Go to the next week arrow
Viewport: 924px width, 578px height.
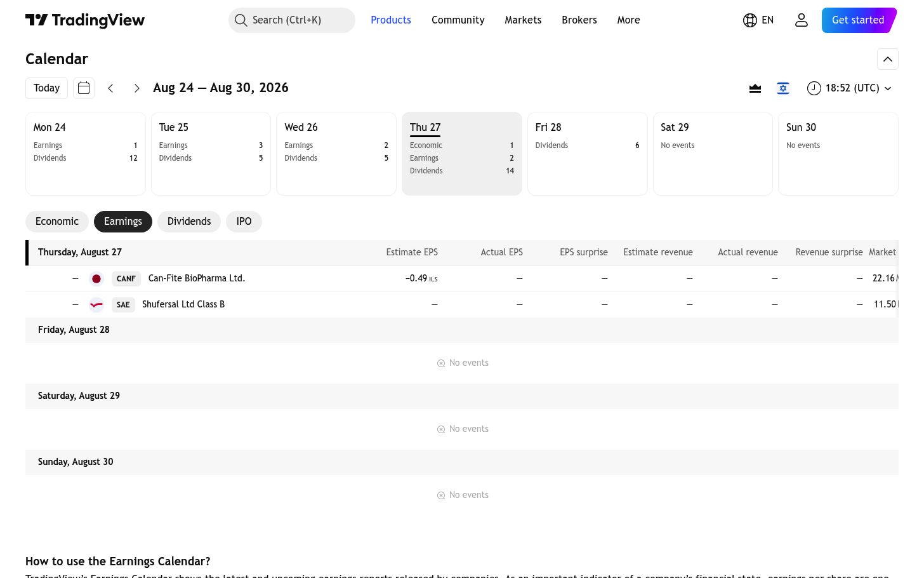[x=136, y=88]
